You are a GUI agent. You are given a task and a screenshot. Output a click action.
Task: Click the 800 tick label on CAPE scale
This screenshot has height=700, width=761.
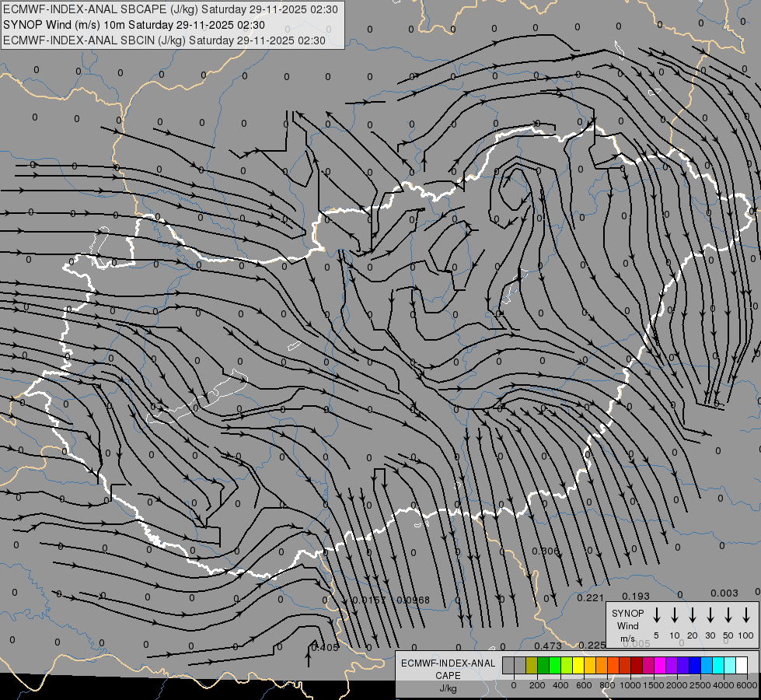[607, 685]
